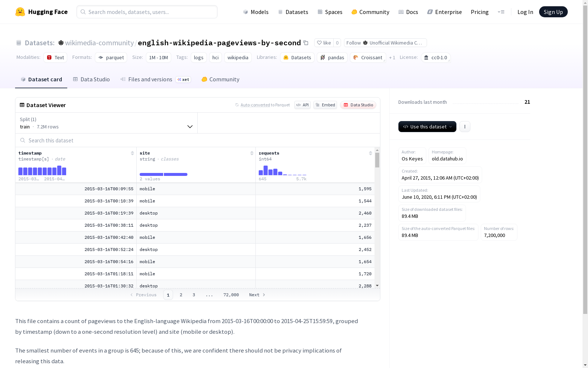
Task: Click the timestamp histogram chart
Action: (42, 170)
